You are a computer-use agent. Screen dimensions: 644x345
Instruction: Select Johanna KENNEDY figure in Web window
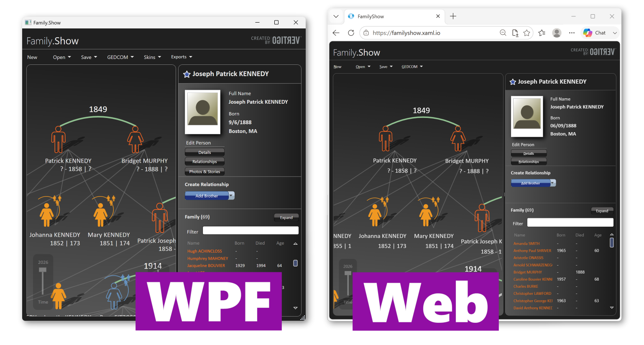click(x=375, y=215)
